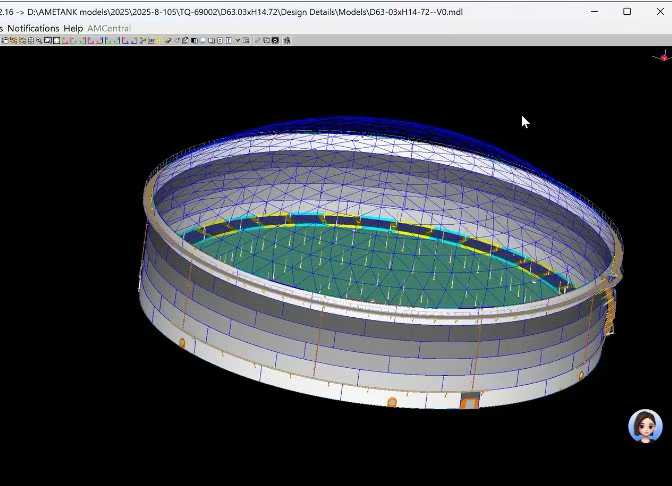The width and height of the screenshot is (672, 486).
Task: Click the first icon at toolbar's left end
Action: (5, 41)
